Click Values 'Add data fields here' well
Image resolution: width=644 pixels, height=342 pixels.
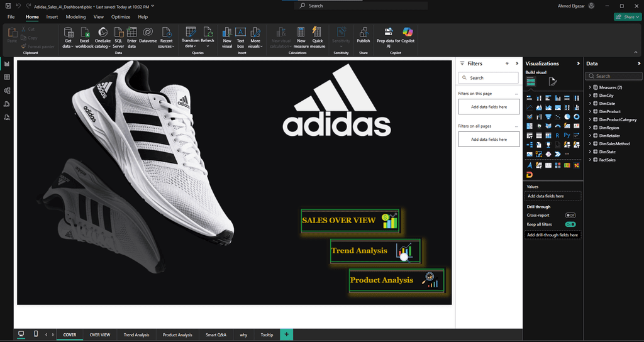pos(553,196)
